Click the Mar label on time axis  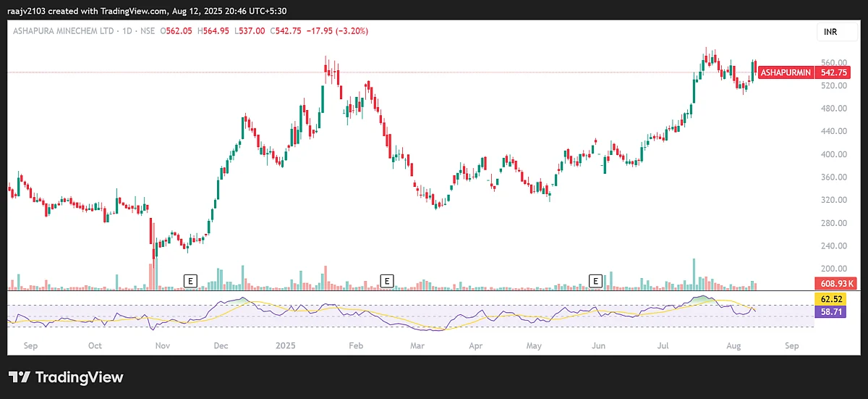[417, 346]
